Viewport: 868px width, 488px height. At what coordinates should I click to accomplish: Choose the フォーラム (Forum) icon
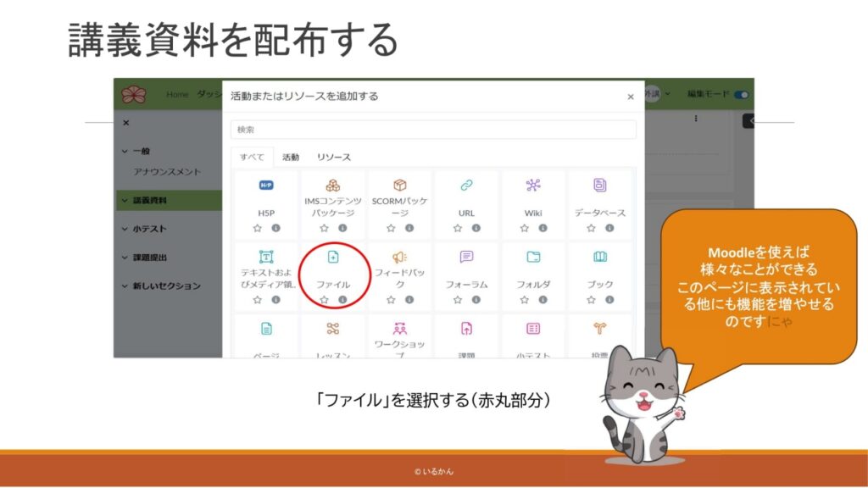click(x=466, y=258)
